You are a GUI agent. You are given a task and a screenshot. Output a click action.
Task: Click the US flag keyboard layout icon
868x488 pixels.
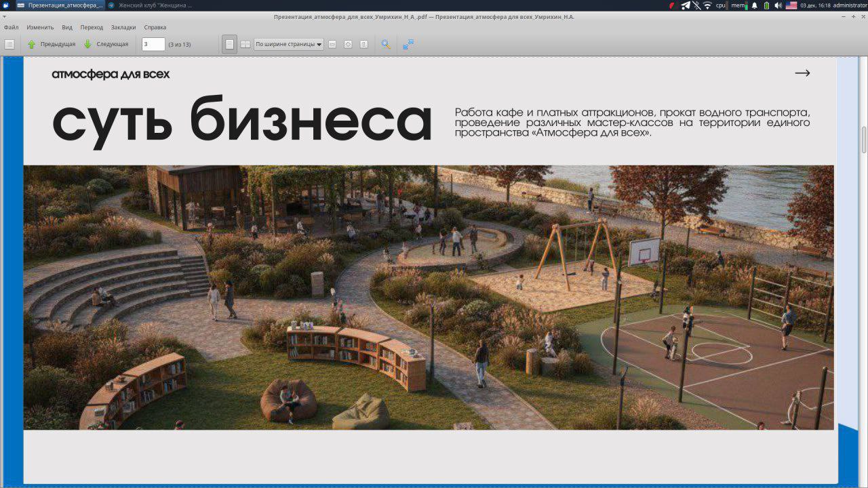791,5
